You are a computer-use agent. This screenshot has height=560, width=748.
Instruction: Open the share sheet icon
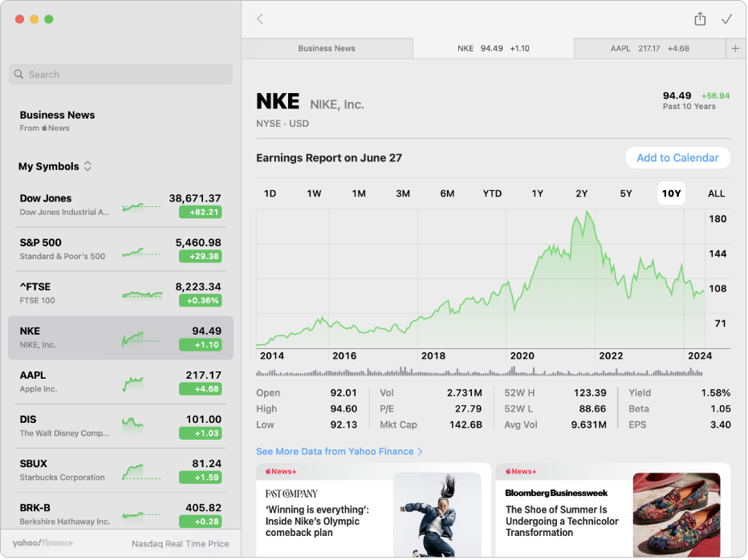click(700, 18)
